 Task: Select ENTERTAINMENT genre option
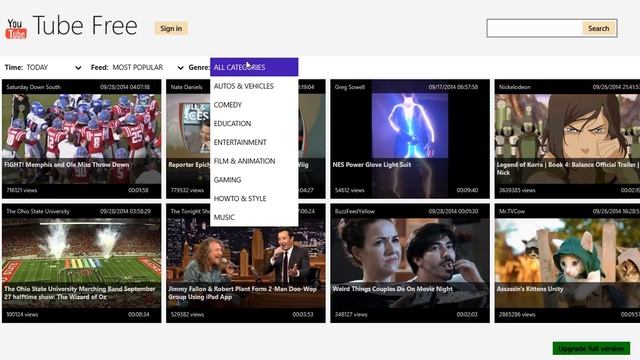point(254,142)
